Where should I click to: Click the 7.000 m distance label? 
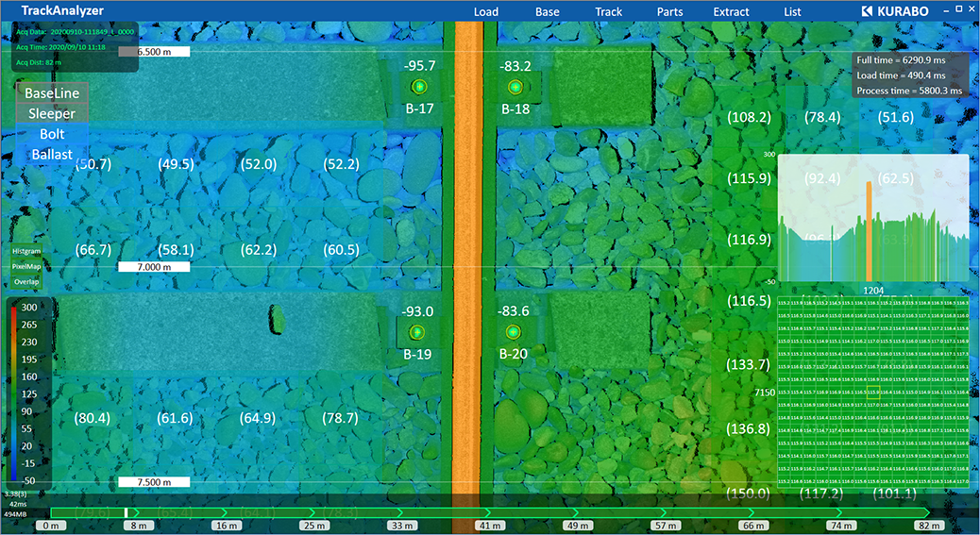154,267
